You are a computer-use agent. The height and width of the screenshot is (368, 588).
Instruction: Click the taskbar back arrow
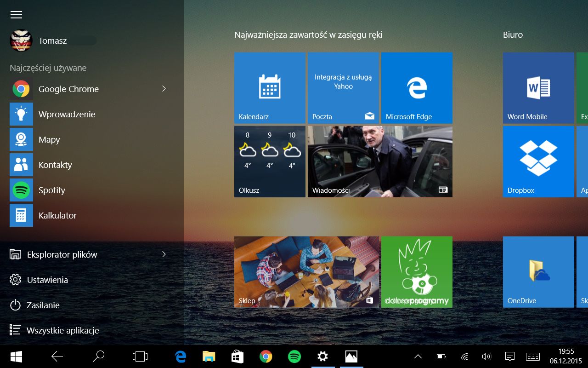tap(57, 356)
